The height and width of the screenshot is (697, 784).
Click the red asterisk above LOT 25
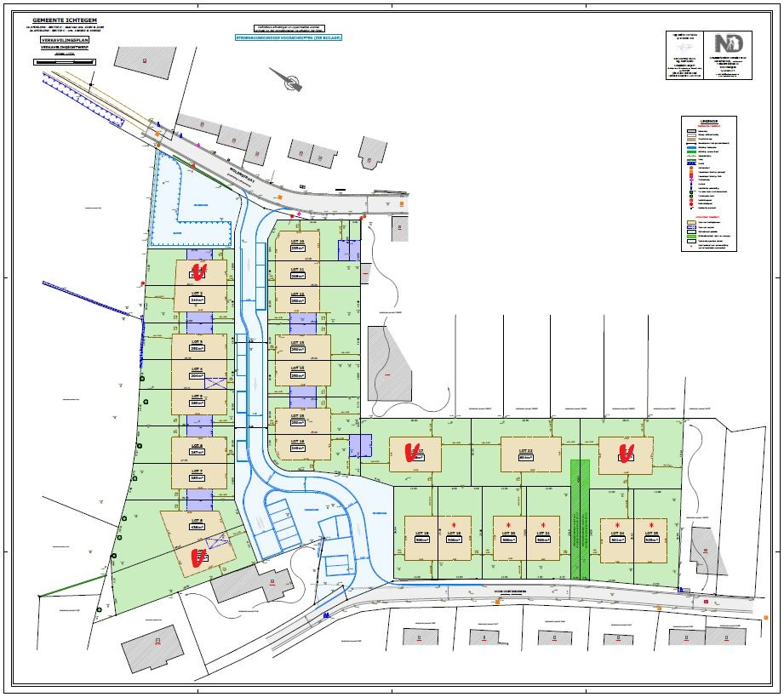[x=651, y=524]
